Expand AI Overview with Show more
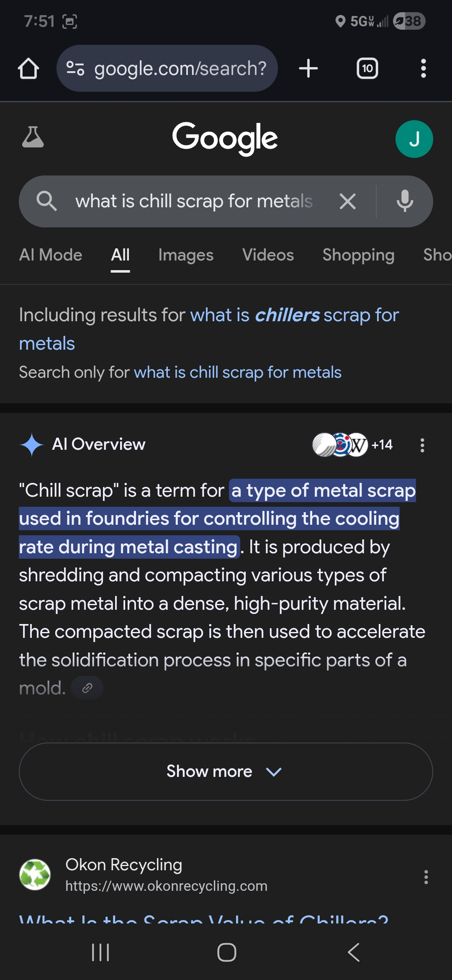 coord(226,771)
